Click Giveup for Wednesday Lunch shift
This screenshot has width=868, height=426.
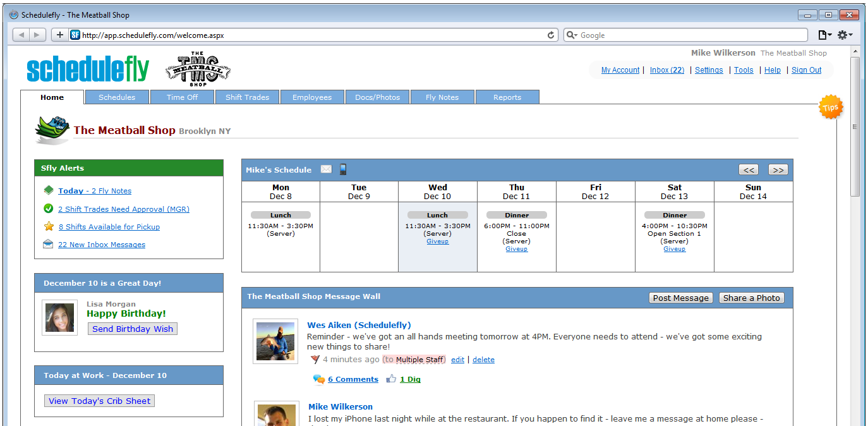click(x=438, y=241)
